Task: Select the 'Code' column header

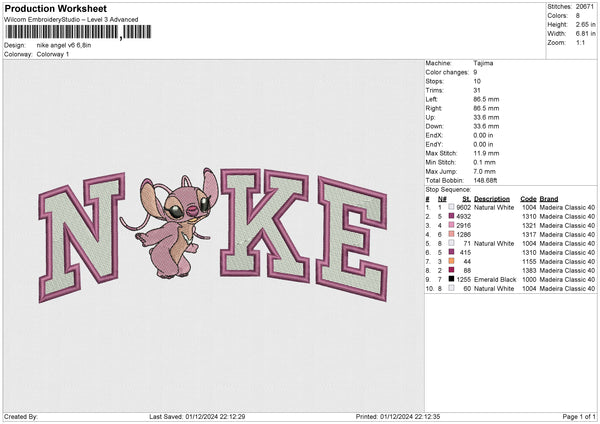Action: pyautogui.click(x=528, y=199)
